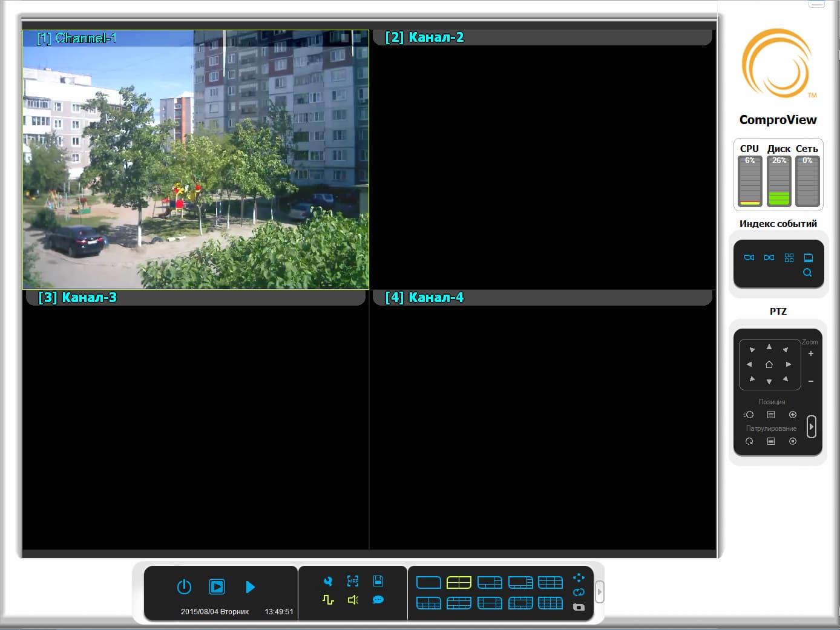
Task: Open the chat speech-bubble icon
Action: [378, 600]
